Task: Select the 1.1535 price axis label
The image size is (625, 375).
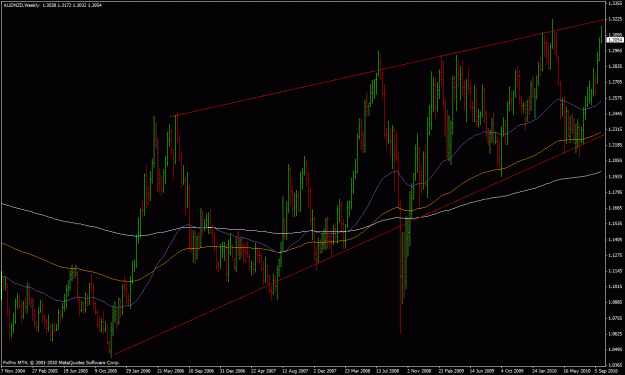Action: [x=615, y=224]
